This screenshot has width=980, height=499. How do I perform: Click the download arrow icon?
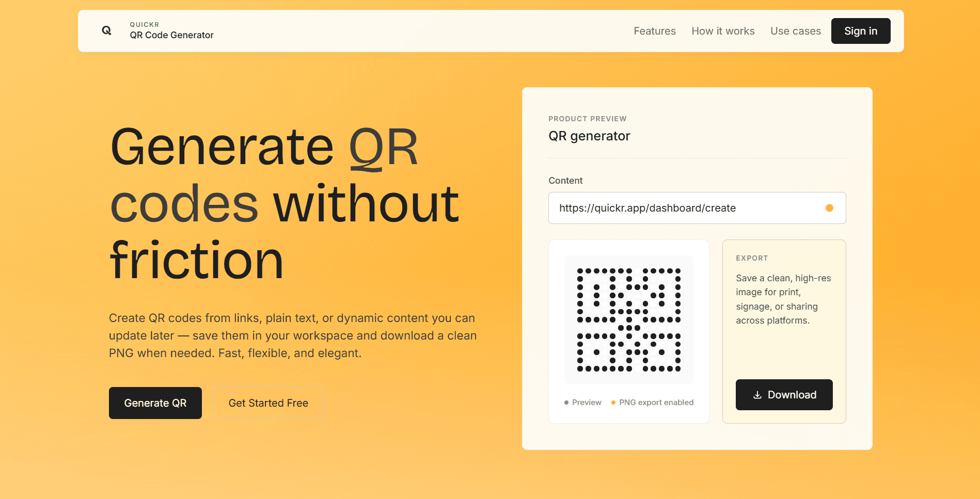pyautogui.click(x=757, y=395)
